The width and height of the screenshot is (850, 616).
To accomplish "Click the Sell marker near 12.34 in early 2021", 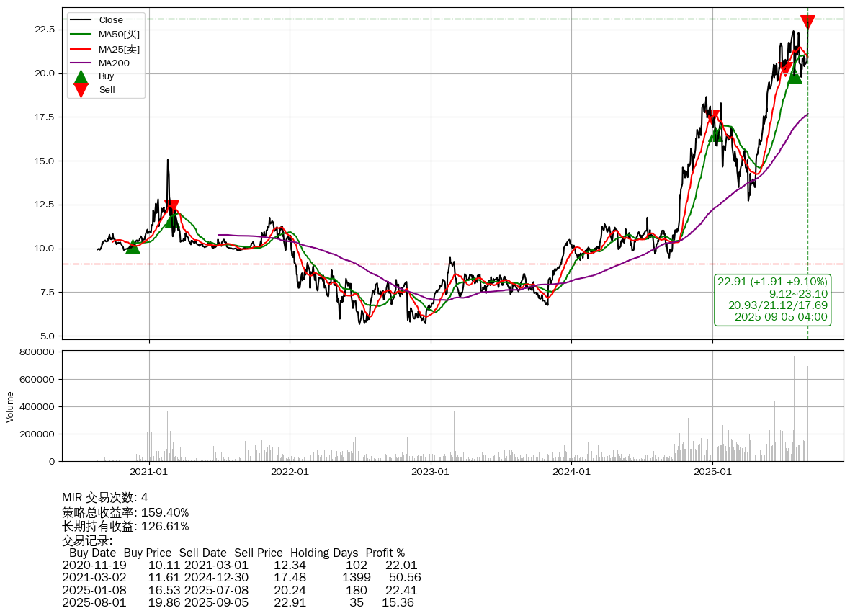I will [171, 207].
